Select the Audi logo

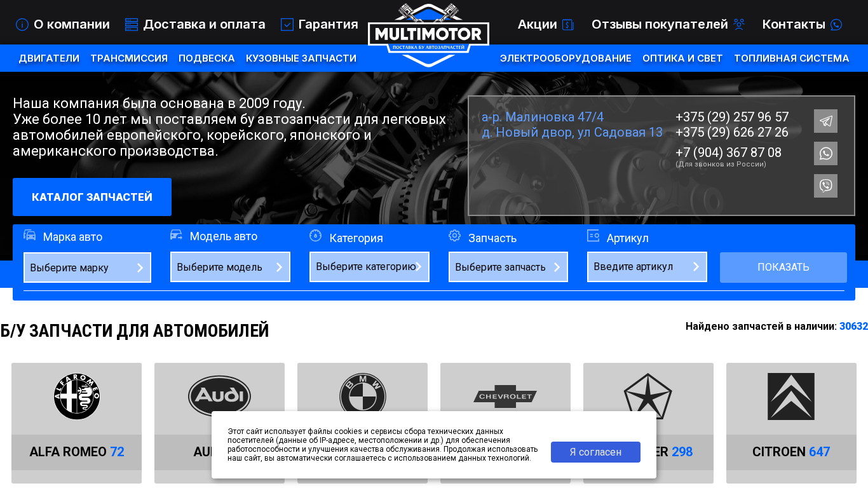(x=219, y=396)
